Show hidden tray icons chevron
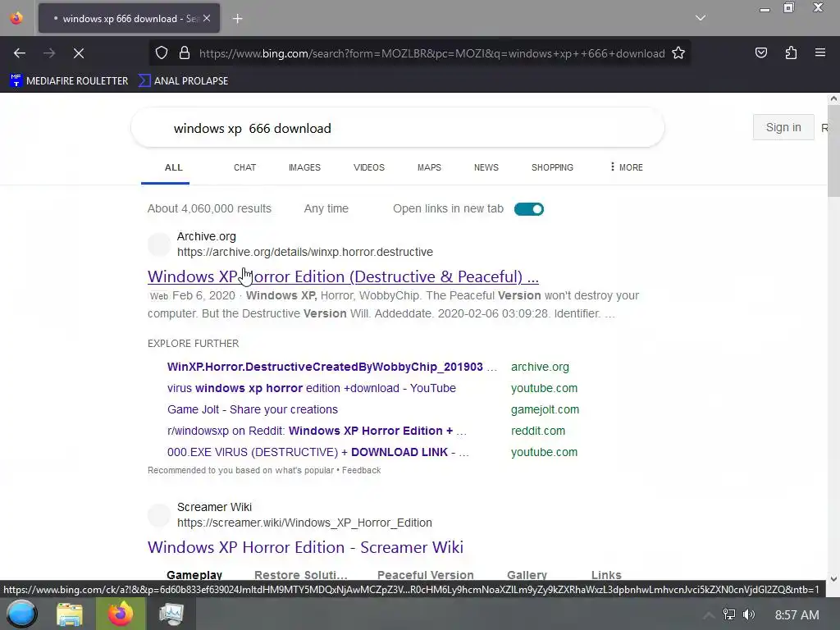Image resolution: width=840 pixels, height=630 pixels. (708, 615)
